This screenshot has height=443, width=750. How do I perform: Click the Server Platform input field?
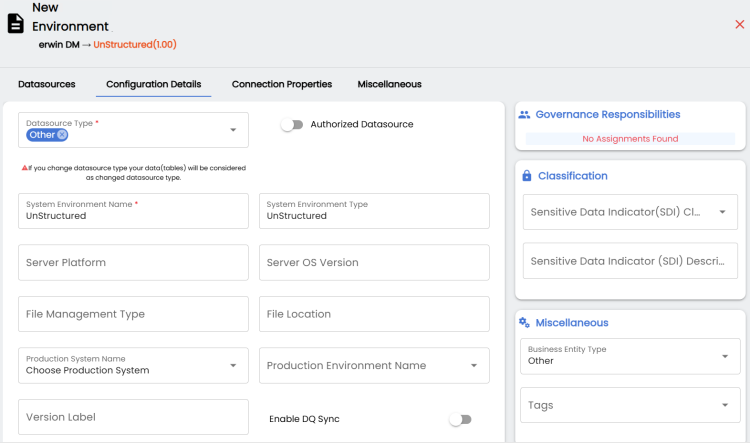click(133, 263)
